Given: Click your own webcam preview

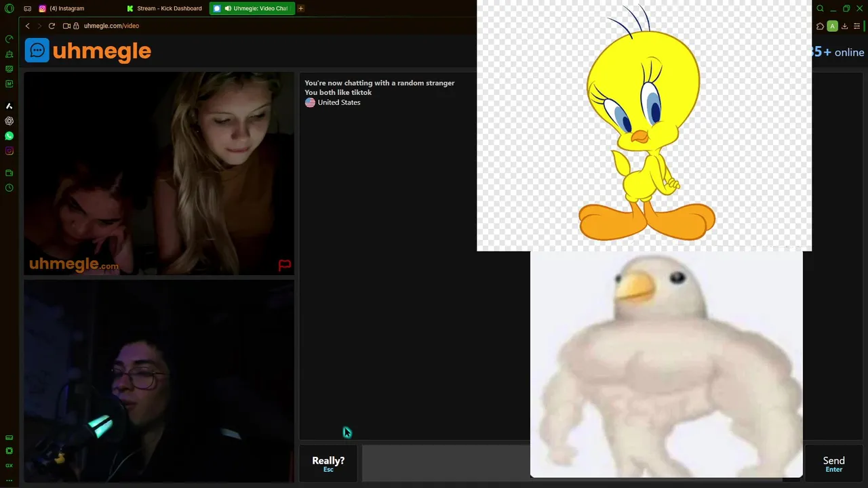Looking at the screenshot, I should click(159, 381).
